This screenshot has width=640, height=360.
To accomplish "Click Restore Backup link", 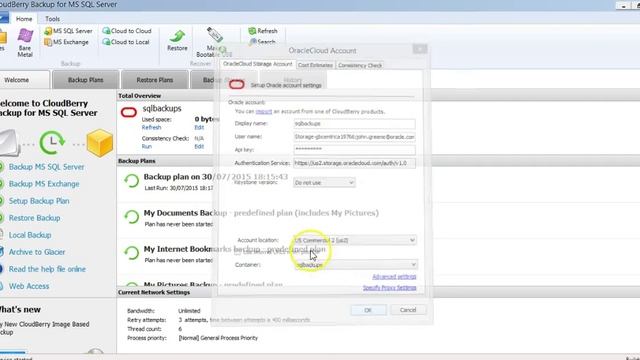I will pyautogui.click(x=35, y=218).
